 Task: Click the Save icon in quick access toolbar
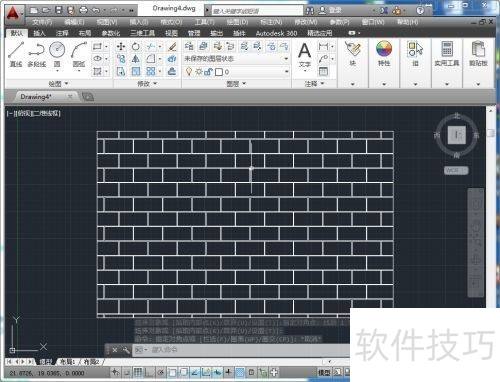coord(59,10)
